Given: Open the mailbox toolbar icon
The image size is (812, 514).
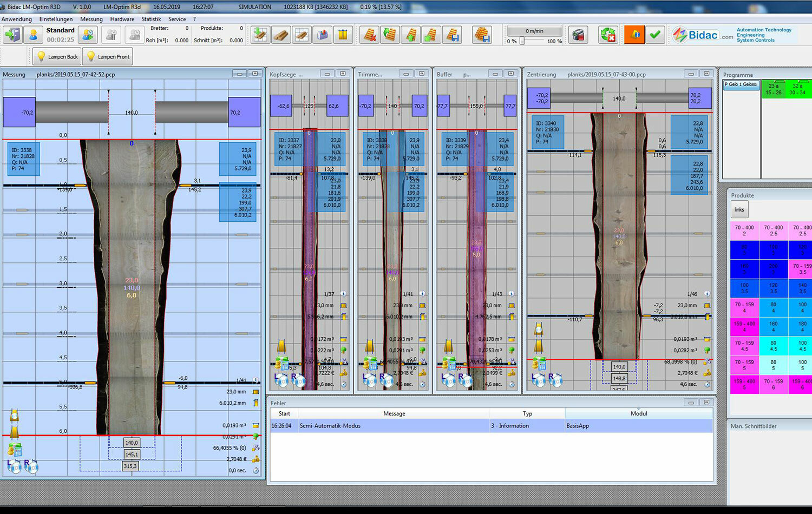Looking at the screenshot, I should (x=323, y=34).
